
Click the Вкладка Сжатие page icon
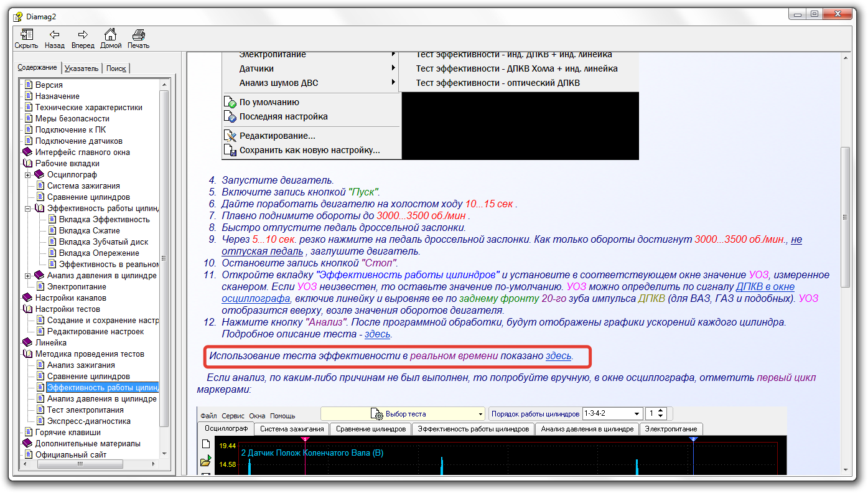click(52, 230)
